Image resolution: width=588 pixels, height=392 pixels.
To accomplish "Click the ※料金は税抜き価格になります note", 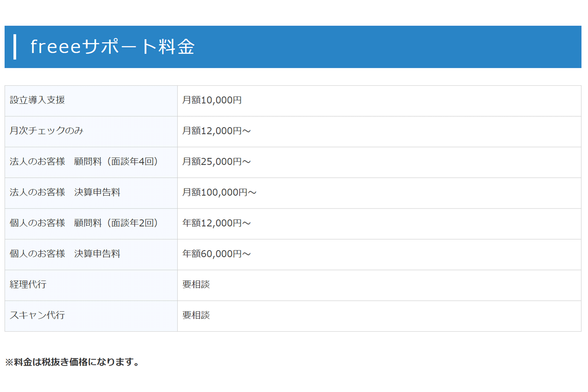I will pyautogui.click(x=72, y=362).
